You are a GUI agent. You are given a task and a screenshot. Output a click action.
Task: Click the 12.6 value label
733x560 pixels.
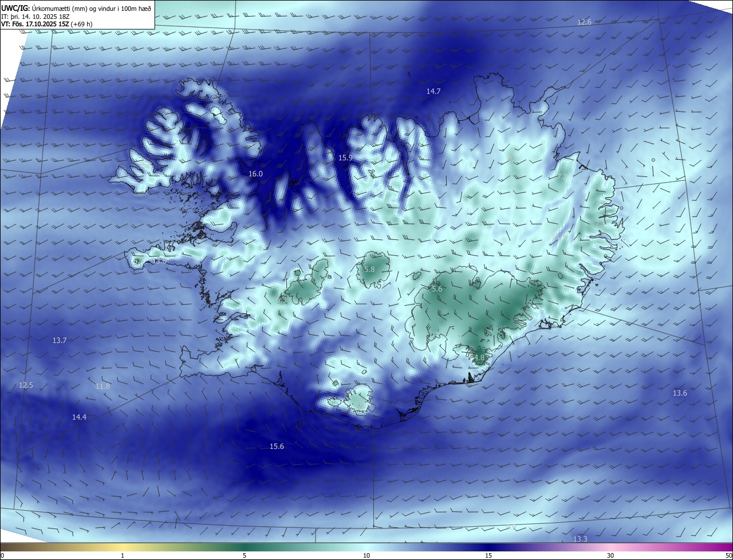584,22
